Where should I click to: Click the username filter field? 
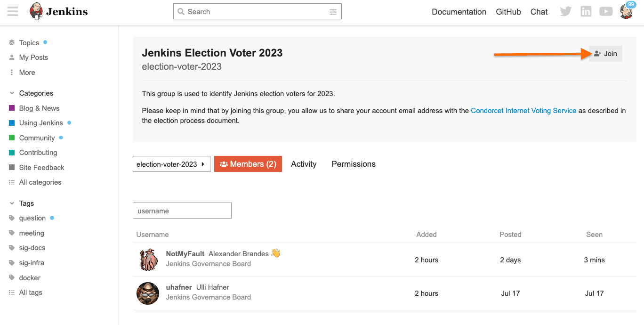pos(182,211)
